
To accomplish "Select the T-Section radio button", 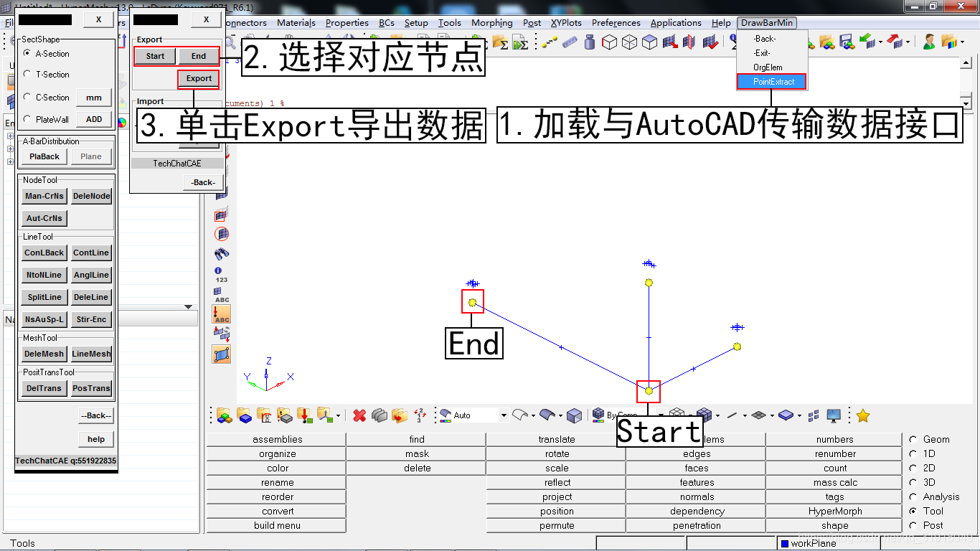I will 27,74.
